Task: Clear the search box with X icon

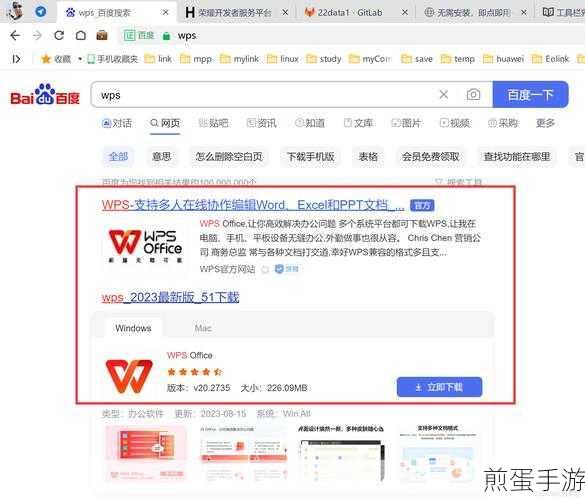Action: coord(444,95)
